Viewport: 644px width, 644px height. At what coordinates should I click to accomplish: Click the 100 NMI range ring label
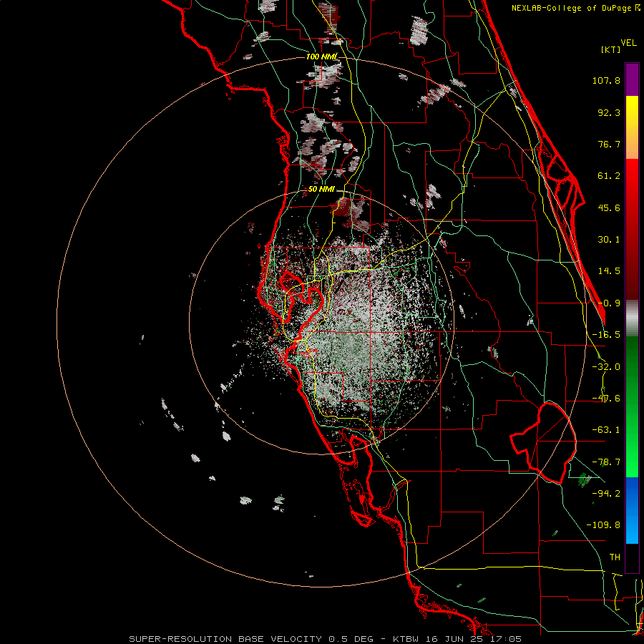[321, 57]
